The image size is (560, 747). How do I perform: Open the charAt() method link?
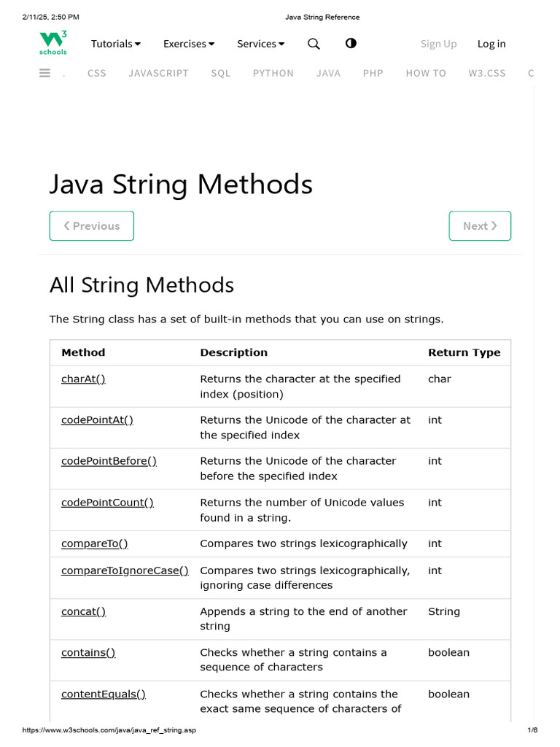(83, 379)
